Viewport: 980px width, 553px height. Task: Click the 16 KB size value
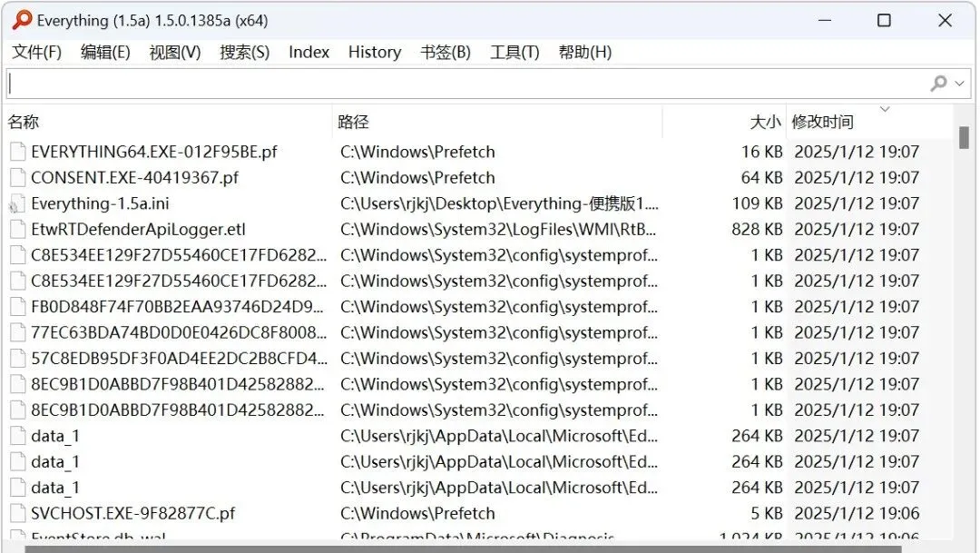tap(762, 152)
